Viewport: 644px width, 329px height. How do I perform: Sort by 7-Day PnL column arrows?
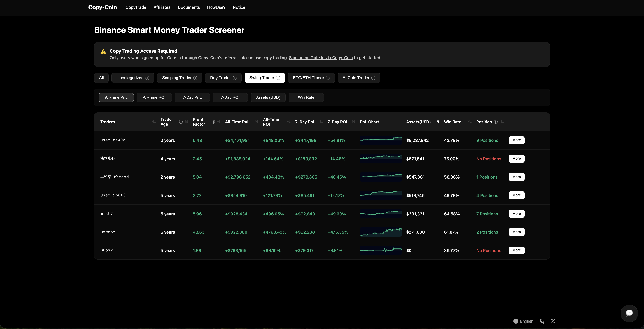click(321, 122)
